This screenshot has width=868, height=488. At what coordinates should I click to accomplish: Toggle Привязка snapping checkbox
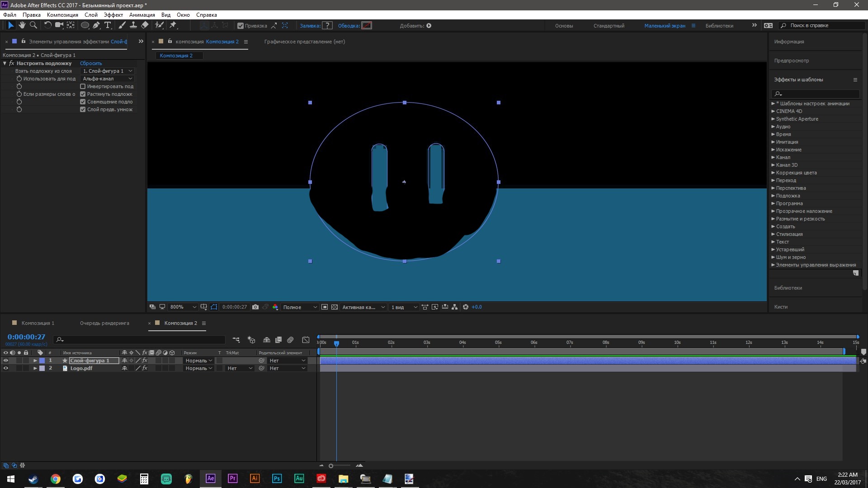[241, 26]
